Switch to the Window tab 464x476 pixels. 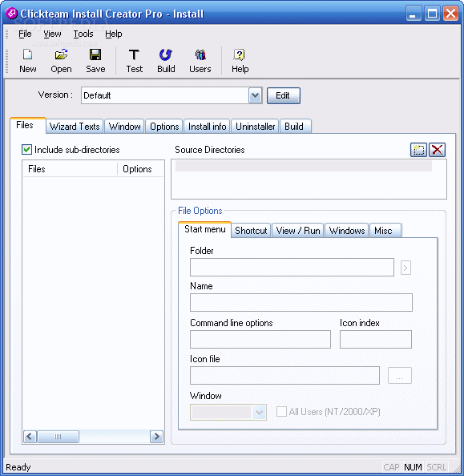125,127
